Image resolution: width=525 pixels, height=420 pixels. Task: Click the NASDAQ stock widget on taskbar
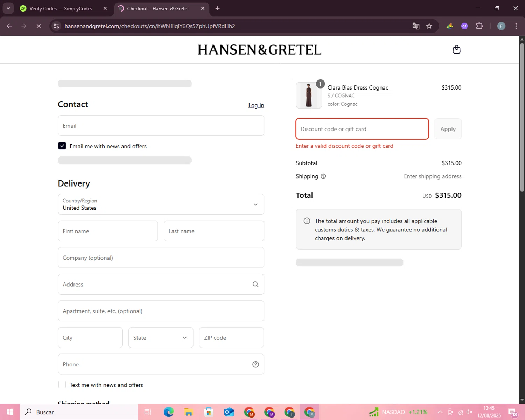tap(398, 412)
